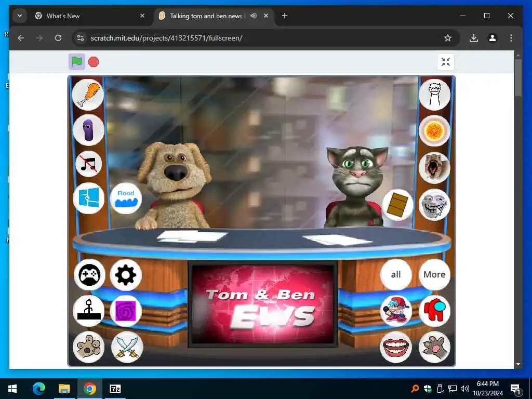Expand the tab search dropdown
Viewport: 532px width, 399px height.
pyautogui.click(x=20, y=16)
